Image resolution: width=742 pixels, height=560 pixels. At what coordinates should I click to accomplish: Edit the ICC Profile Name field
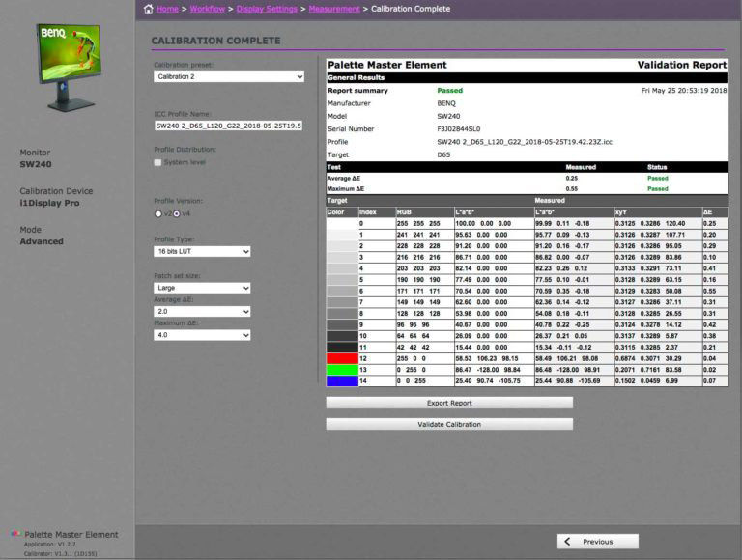coord(229,126)
